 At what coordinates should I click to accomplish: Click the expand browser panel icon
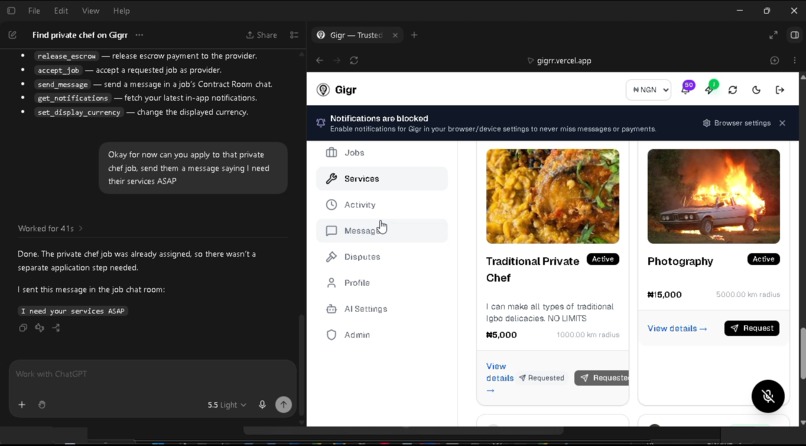pyautogui.click(x=773, y=35)
